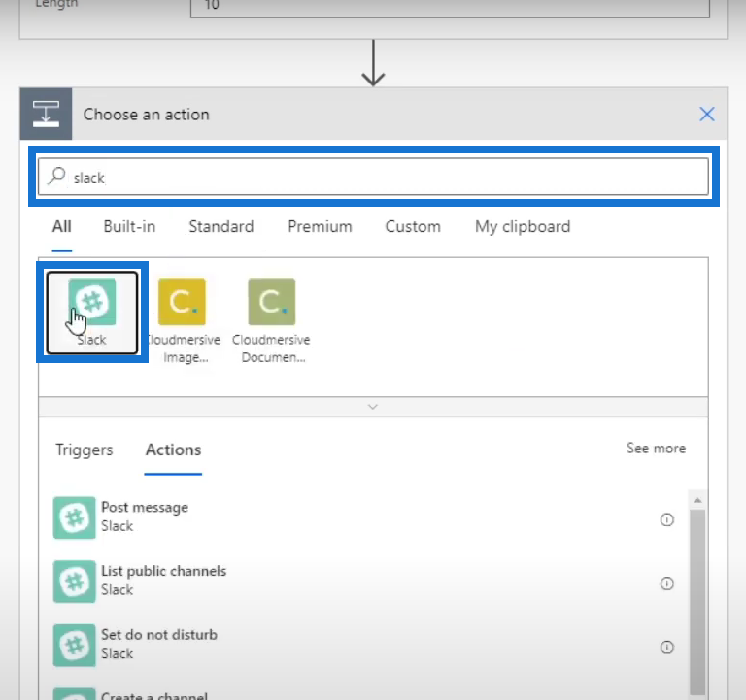Switch to the Standard tab
Image resolution: width=746 pixels, height=700 pixels.
pyautogui.click(x=221, y=227)
